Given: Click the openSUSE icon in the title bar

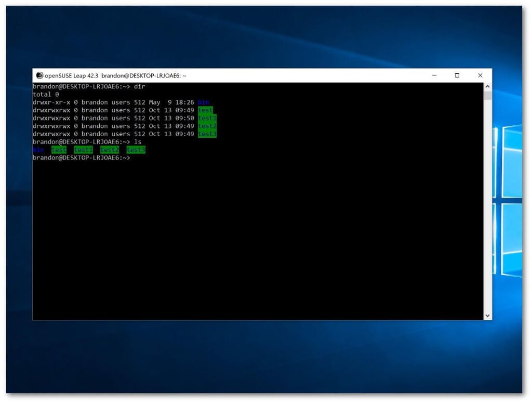Looking at the screenshot, I should pos(39,75).
